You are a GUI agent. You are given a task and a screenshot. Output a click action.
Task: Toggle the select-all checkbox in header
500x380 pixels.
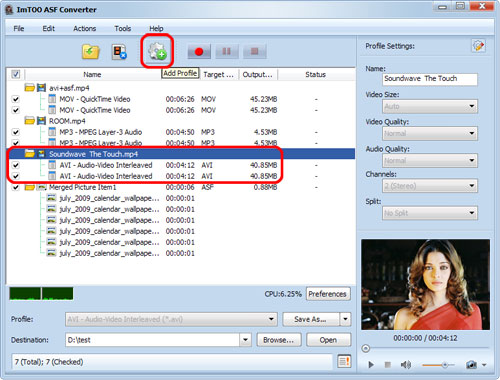tap(16, 74)
